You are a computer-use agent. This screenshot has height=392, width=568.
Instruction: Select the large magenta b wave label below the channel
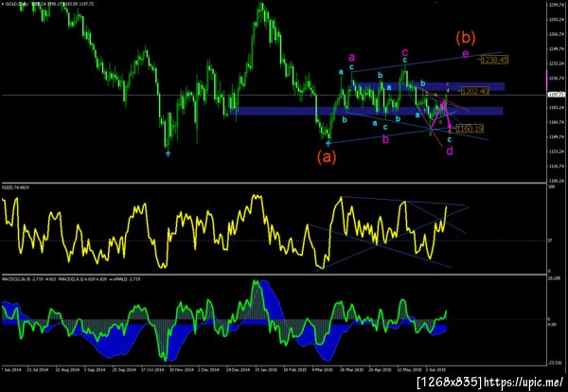pos(386,139)
